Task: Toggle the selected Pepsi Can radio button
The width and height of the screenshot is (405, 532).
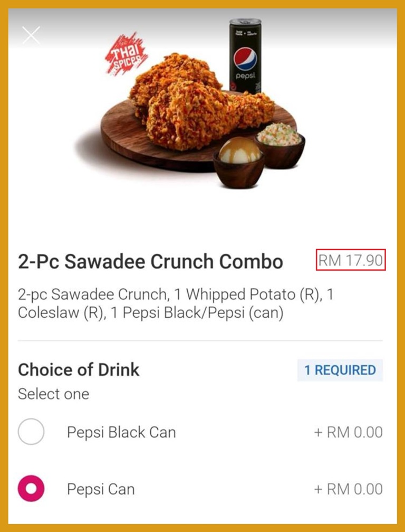Action: [31, 489]
